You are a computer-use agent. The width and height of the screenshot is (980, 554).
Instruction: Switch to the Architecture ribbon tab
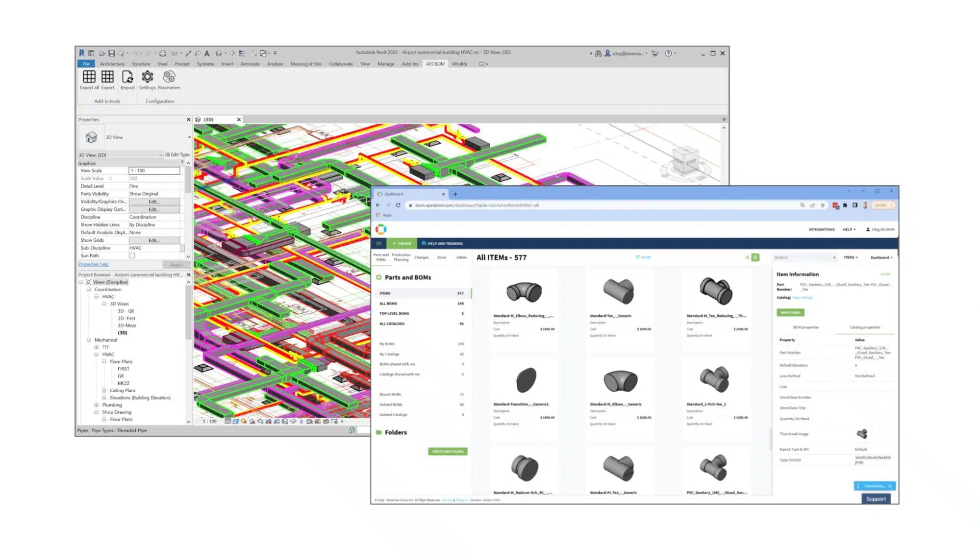pyautogui.click(x=112, y=64)
